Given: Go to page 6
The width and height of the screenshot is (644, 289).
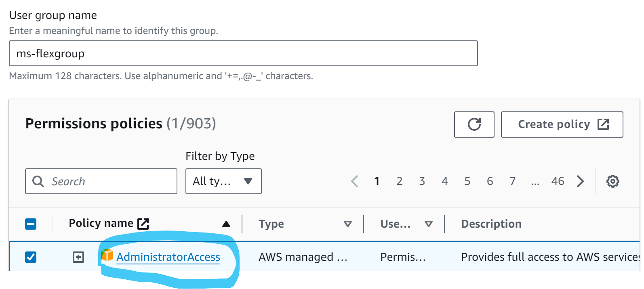Looking at the screenshot, I should (x=490, y=181).
